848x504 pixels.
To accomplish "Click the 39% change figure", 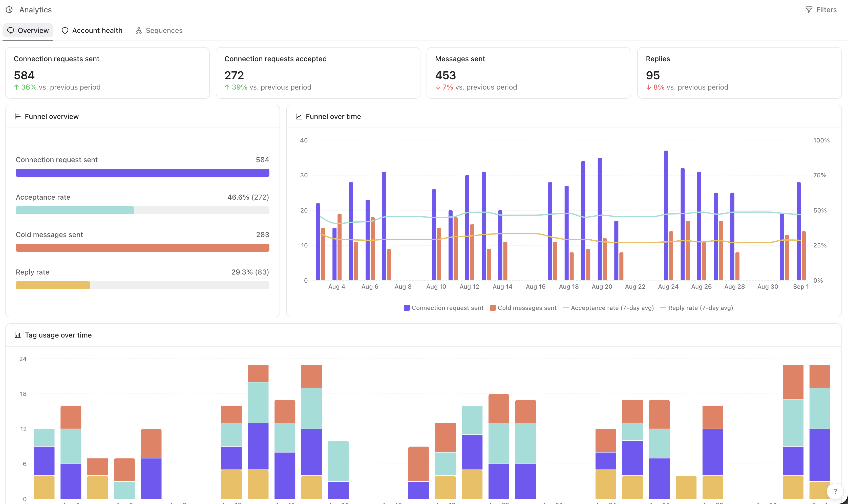I will pos(240,87).
